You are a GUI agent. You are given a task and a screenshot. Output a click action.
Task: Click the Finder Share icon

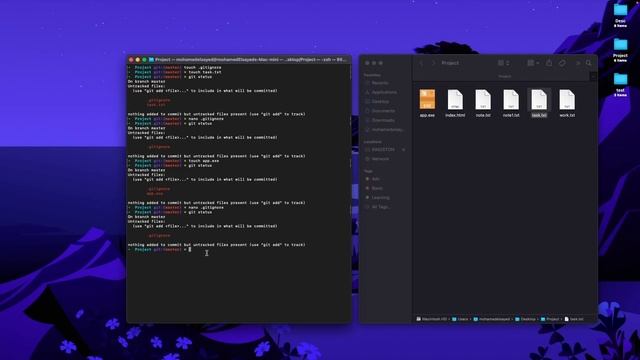click(x=549, y=63)
